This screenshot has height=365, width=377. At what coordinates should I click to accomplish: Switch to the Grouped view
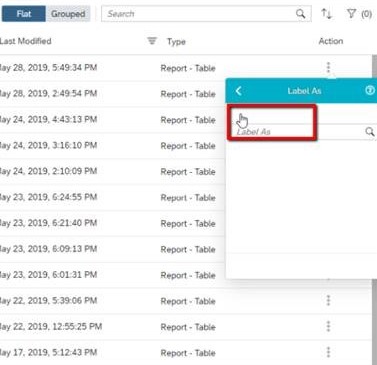click(x=68, y=14)
